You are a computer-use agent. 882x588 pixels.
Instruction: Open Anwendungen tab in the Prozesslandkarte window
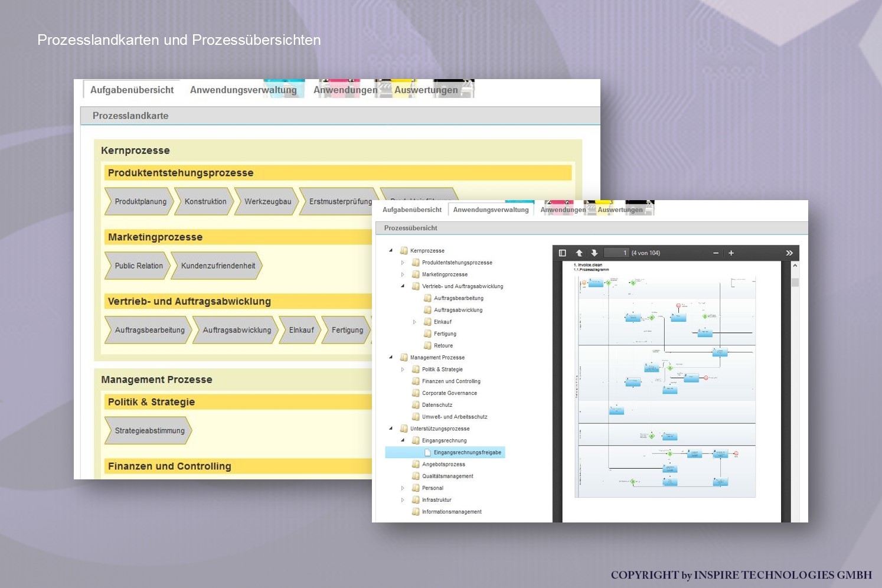[345, 90]
